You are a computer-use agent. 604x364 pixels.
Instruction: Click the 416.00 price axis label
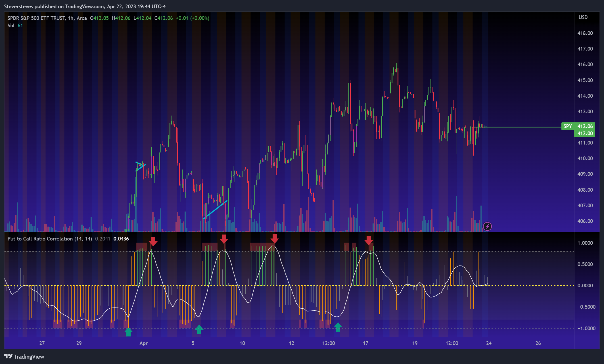(585, 64)
